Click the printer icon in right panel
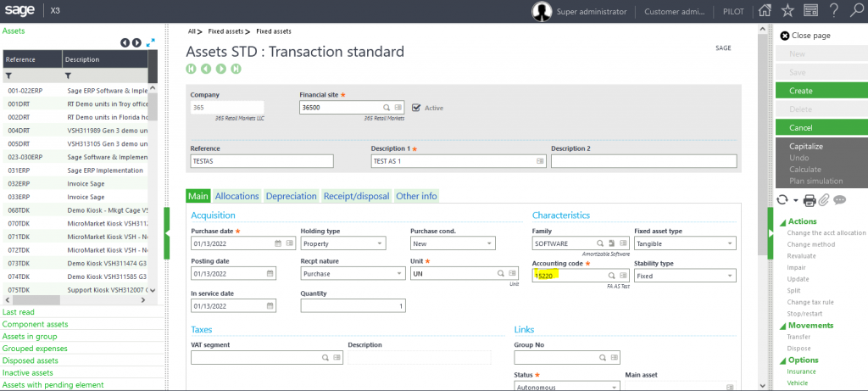This screenshot has height=391, width=868. click(810, 200)
